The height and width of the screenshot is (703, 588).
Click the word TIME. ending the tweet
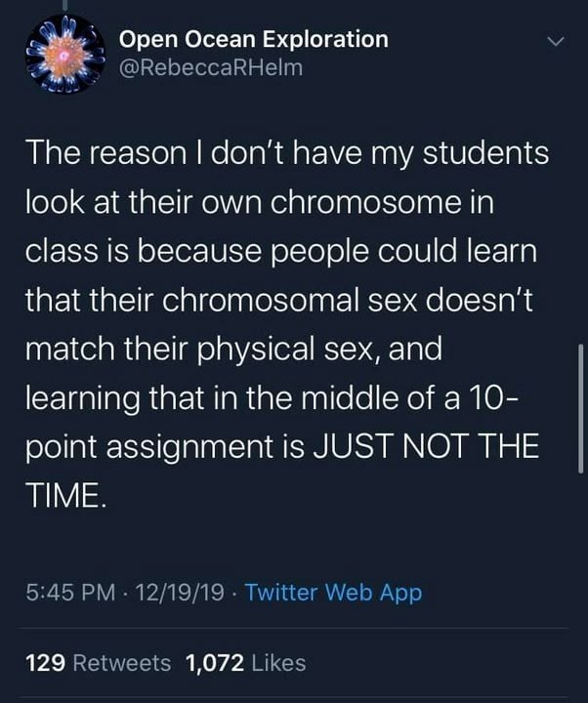pos(63,494)
